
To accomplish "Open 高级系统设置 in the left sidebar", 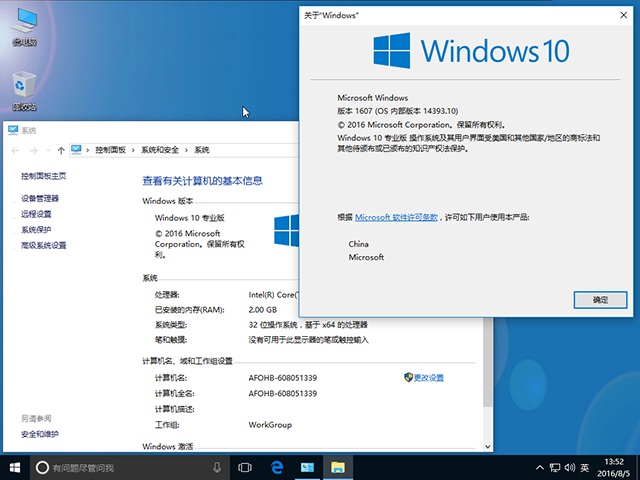I will coord(44,245).
